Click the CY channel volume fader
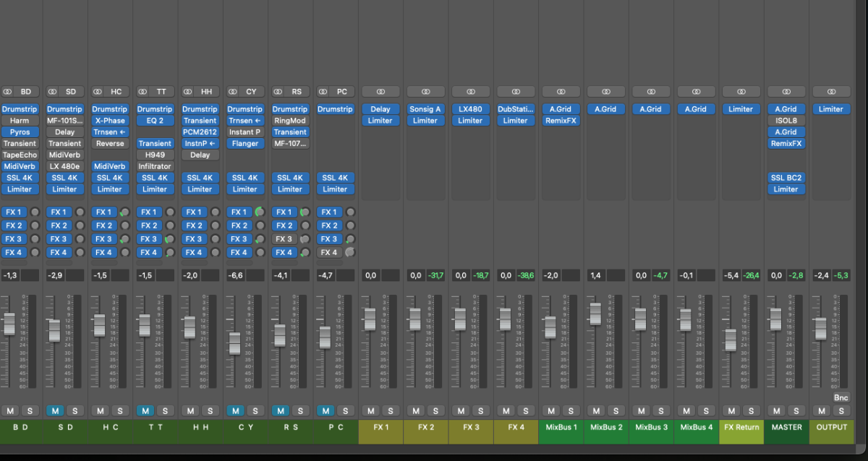The image size is (868, 461). [234, 343]
